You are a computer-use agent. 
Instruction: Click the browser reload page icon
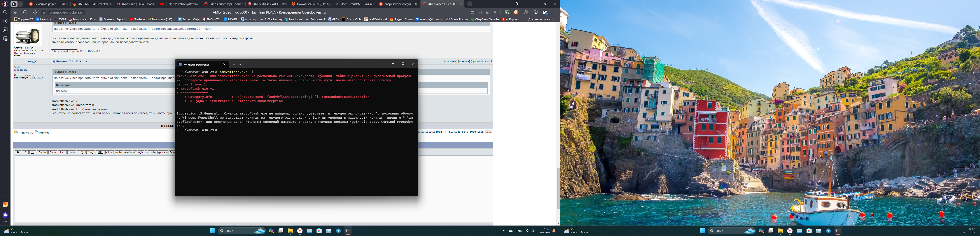[x=35, y=12]
